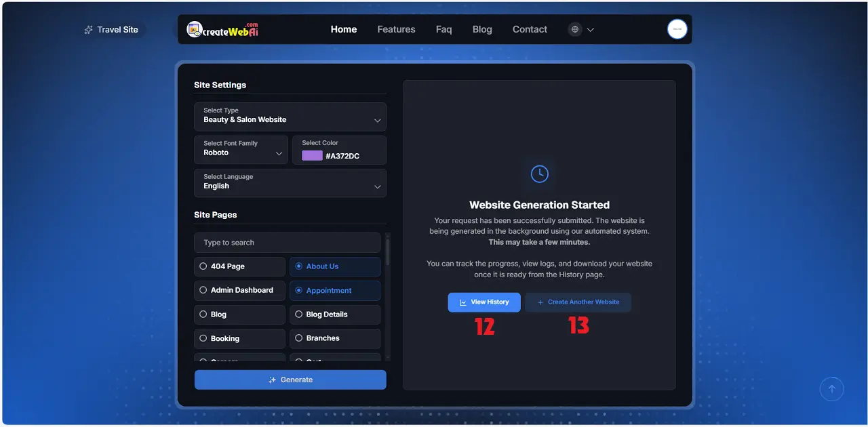Click the clock icon above Website Generation Started
The width and height of the screenshot is (868, 427).
click(539, 174)
